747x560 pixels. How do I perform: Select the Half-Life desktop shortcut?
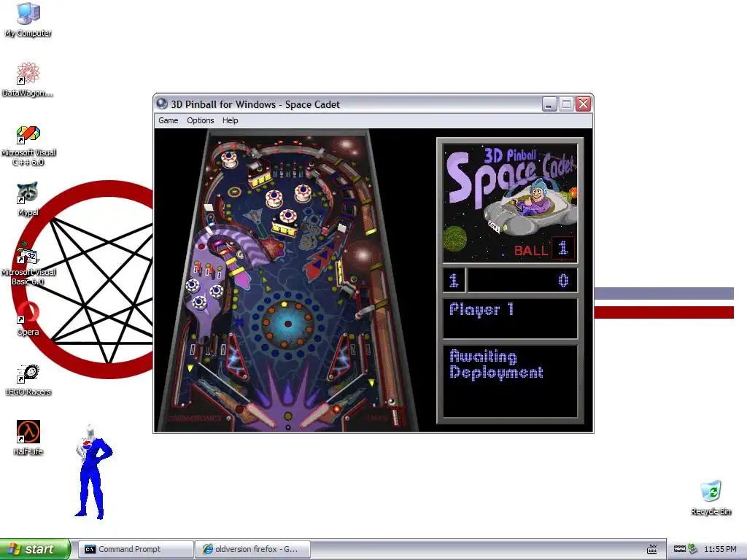point(28,438)
